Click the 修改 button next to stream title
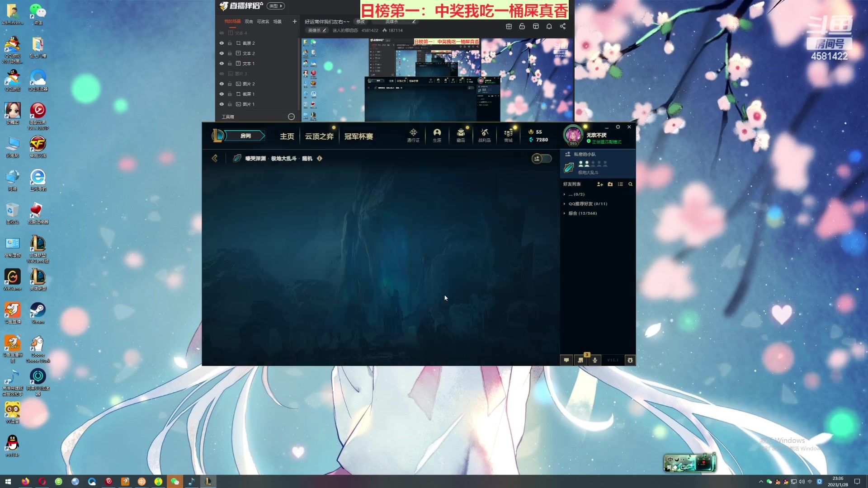The width and height of the screenshot is (868, 488). 361,22
